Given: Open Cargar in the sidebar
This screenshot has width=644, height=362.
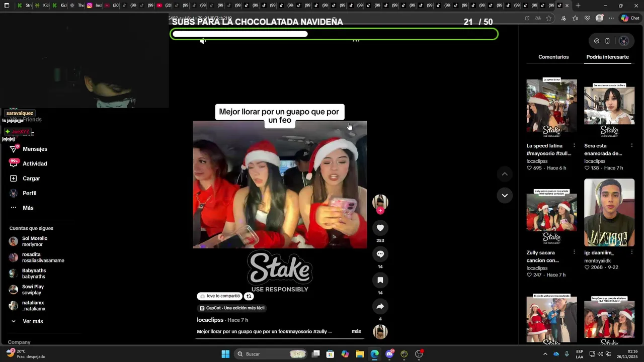Looking at the screenshot, I should (x=25, y=178).
